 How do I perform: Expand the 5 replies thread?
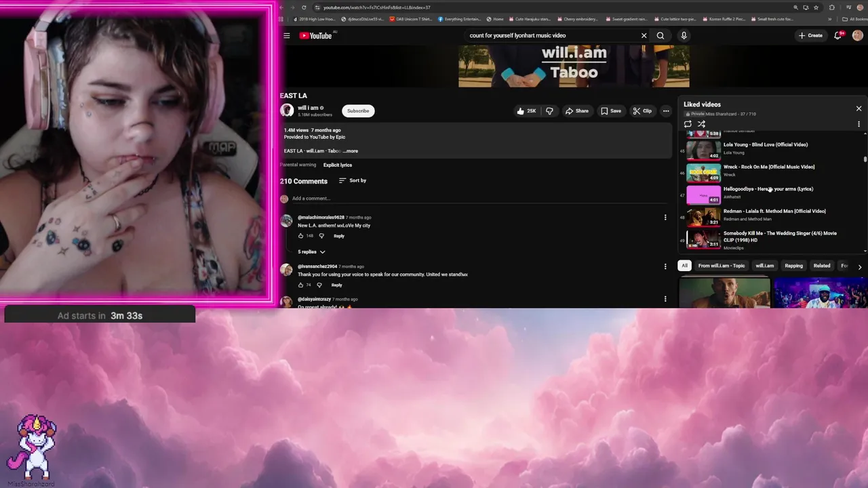coord(311,252)
